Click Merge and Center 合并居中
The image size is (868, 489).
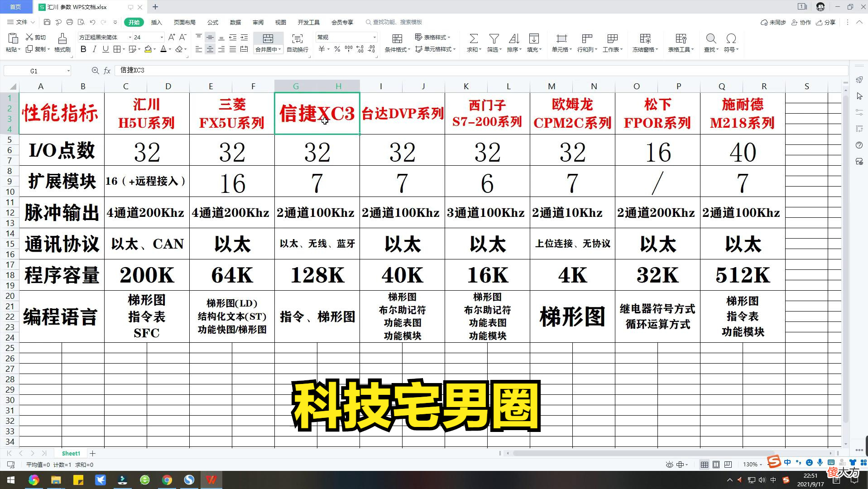point(268,43)
